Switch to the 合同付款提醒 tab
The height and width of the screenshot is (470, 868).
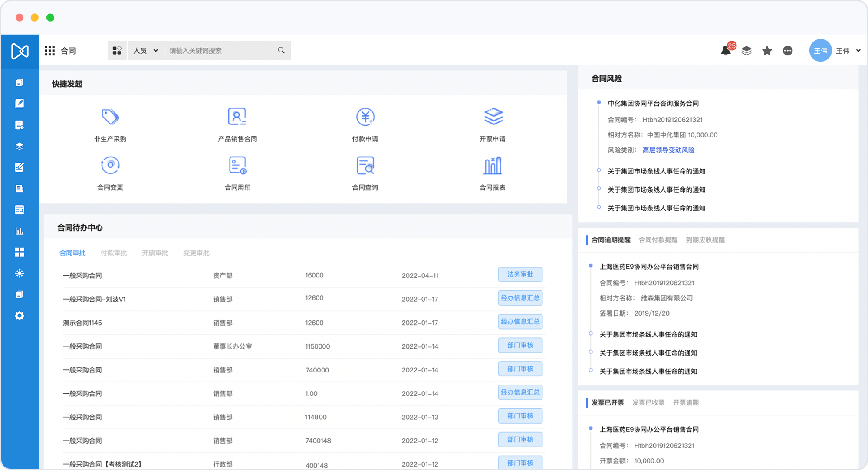[x=658, y=240]
